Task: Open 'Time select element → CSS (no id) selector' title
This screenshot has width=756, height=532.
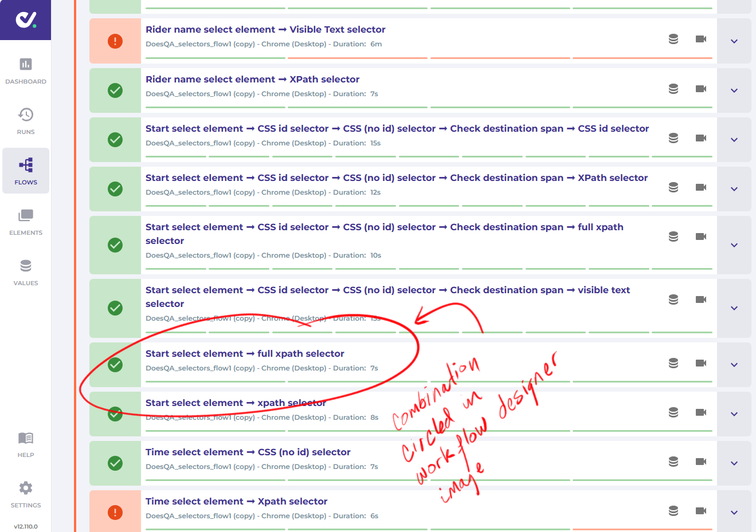Action: [248, 452]
